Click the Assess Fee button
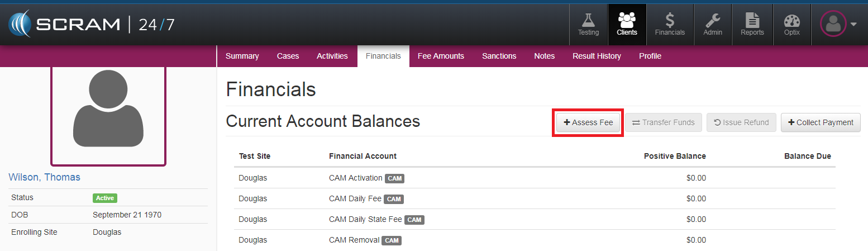This screenshot has height=251, width=868. (x=588, y=122)
